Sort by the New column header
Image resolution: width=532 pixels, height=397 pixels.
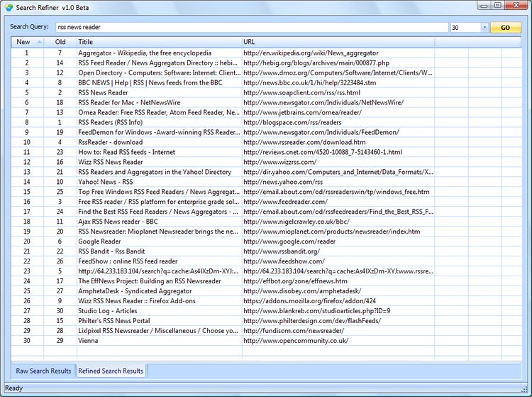click(27, 42)
